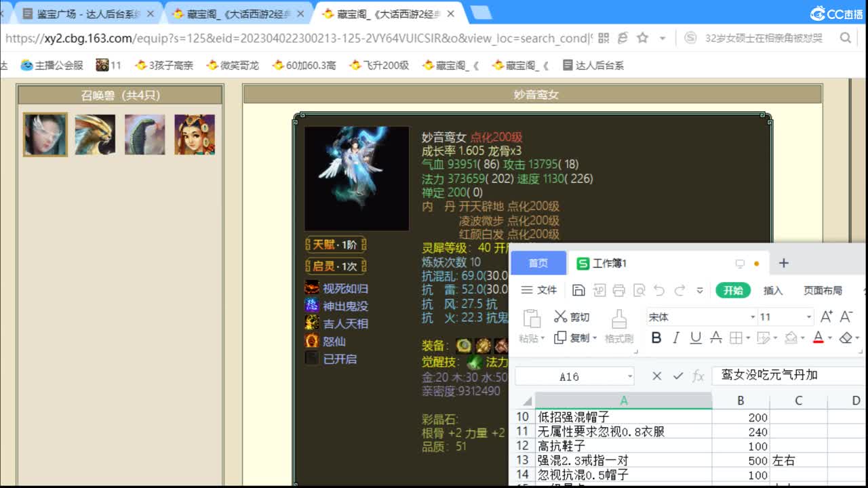Open the 文件 file menu
868x488 pixels.
(x=539, y=290)
